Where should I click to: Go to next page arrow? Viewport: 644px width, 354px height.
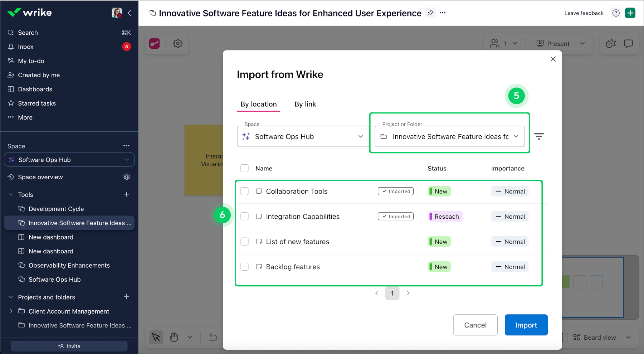(x=408, y=293)
